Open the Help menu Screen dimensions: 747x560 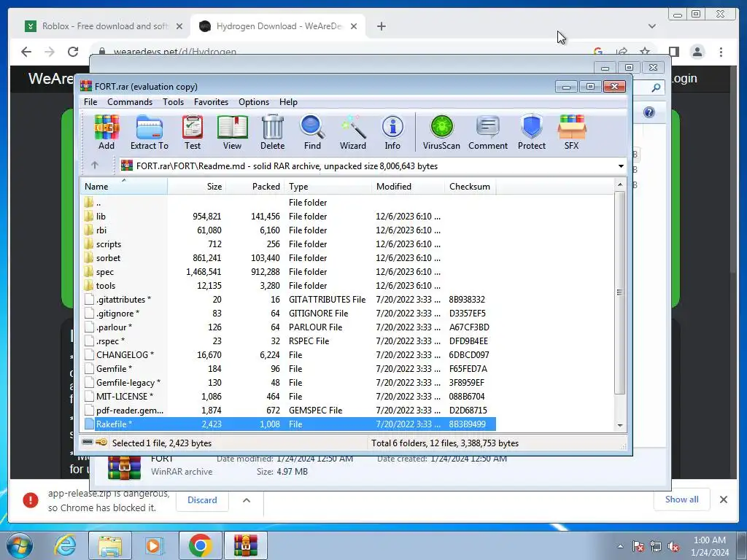pyautogui.click(x=288, y=102)
